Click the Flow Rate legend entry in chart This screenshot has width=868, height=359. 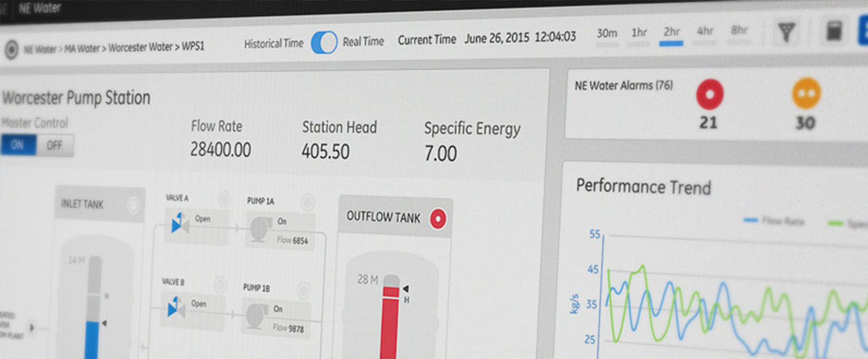click(774, 221)
